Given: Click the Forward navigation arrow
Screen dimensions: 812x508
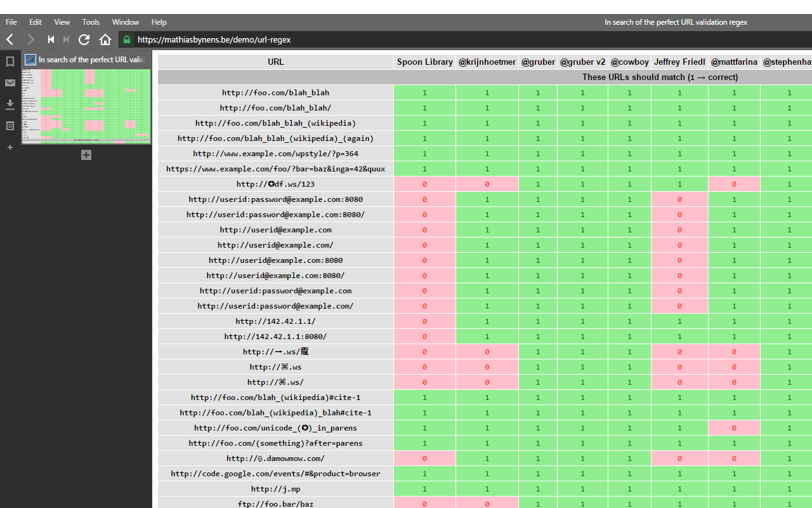Looking at the screenshot, I should click(x=30, y=39).
